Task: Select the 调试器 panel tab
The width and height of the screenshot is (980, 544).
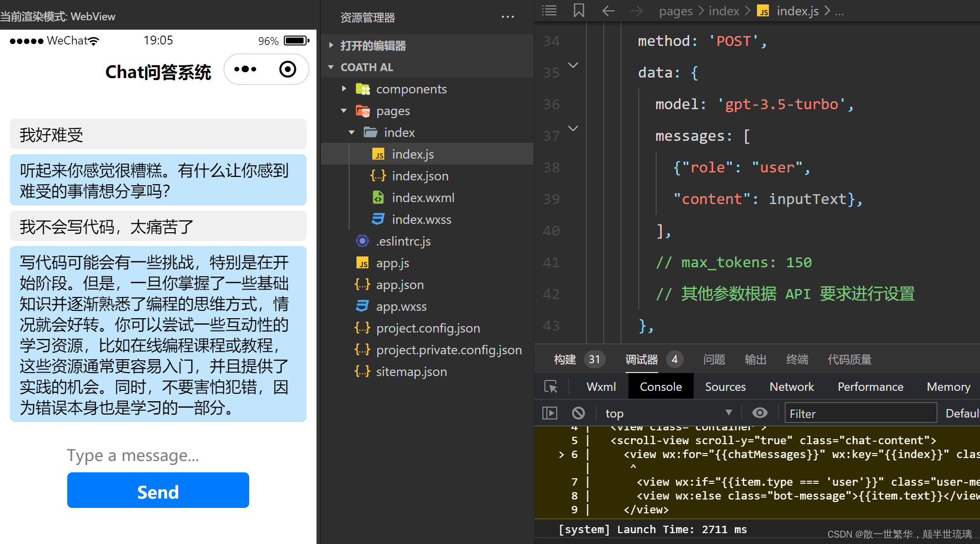Action: 640,358
